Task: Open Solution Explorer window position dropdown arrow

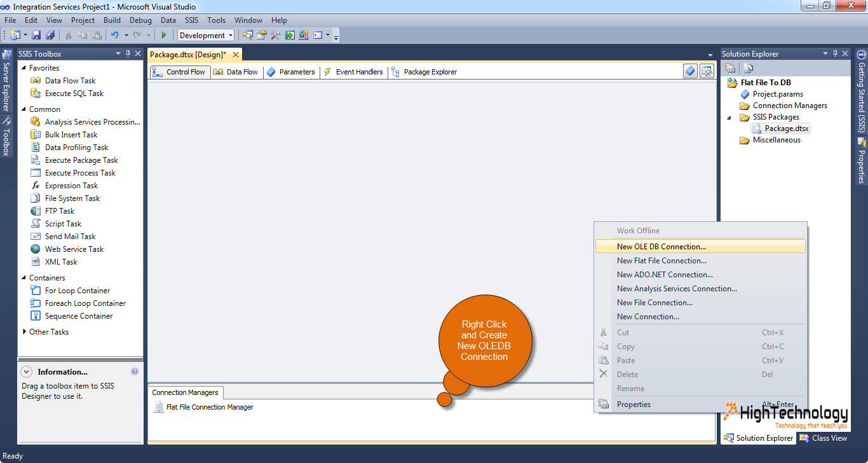Action: [x=825, y=54]
